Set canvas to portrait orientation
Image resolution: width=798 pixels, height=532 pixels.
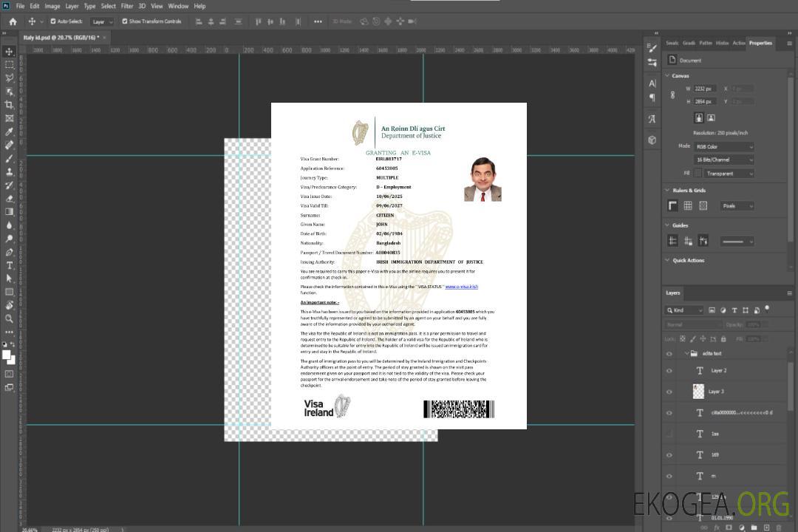click(699, 118)
